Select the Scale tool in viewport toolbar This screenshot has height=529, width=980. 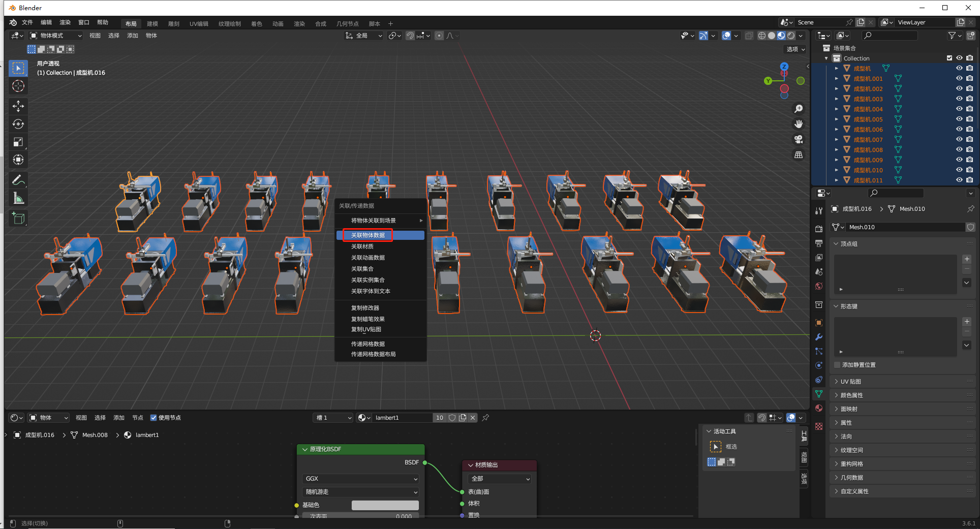18,142
